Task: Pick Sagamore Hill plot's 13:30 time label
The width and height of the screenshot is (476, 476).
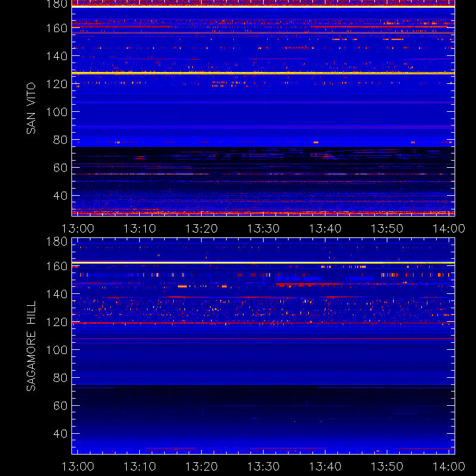Action: pyautogui.click(x=264, y=466)
